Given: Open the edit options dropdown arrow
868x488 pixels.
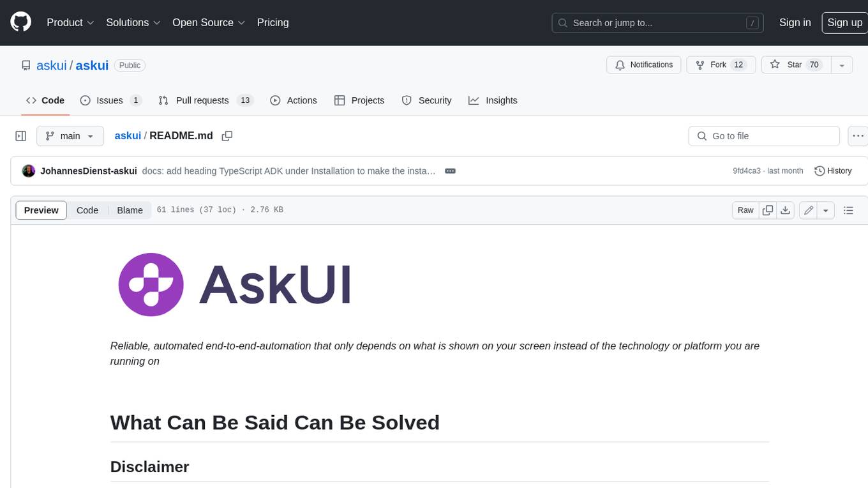Looking at the screenshot, I should [826, 210].
